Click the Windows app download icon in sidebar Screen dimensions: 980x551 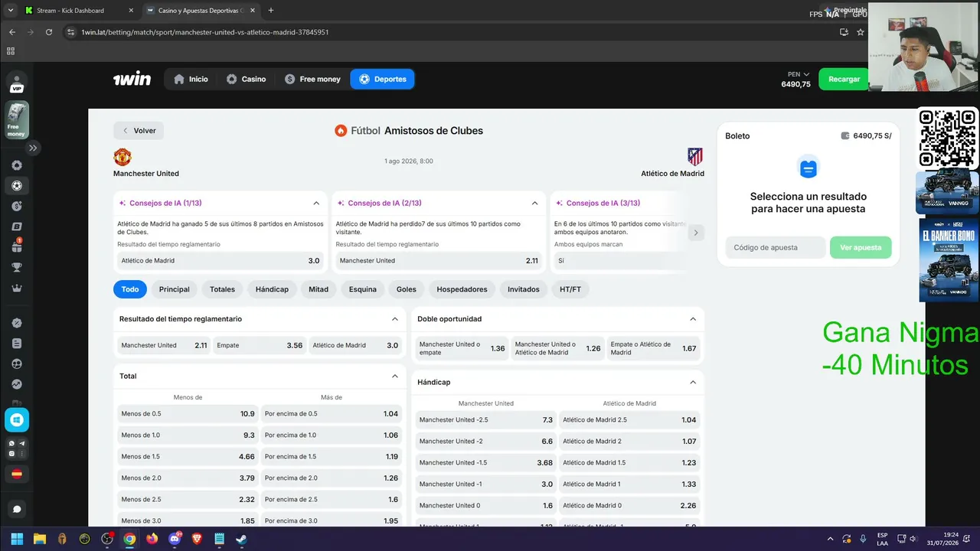(x=17, y=419)
